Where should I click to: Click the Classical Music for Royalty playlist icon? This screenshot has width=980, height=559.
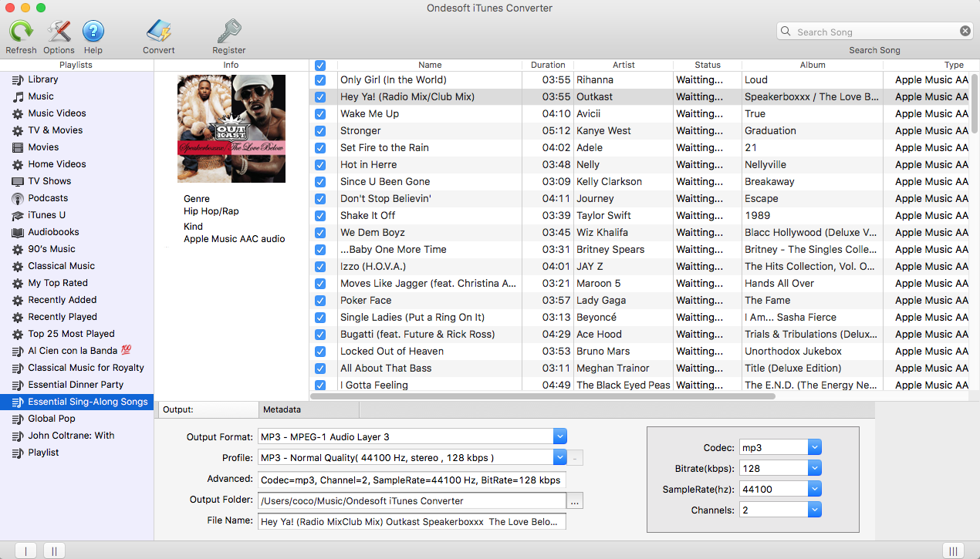point(18,368)
